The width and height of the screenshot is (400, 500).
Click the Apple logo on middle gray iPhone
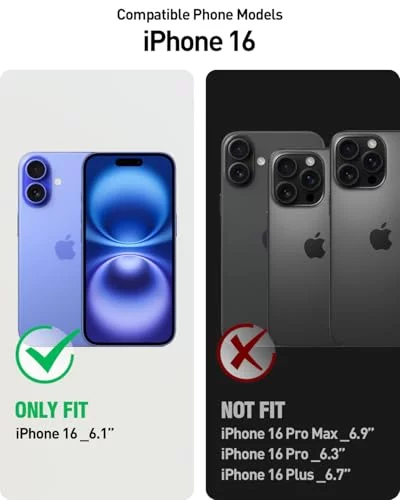click(315, 246)
